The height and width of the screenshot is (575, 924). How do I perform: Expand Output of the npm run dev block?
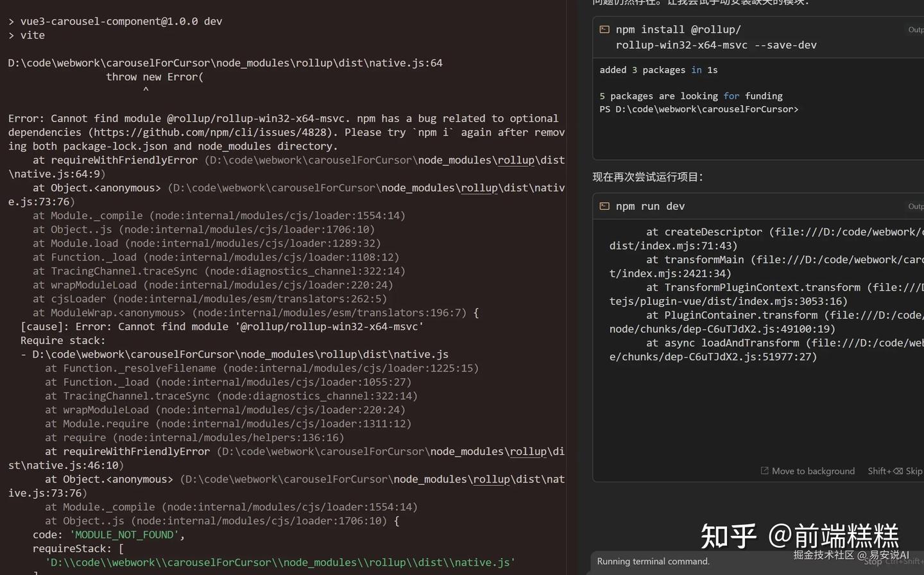pyautogui.click(x=916, y=206)
